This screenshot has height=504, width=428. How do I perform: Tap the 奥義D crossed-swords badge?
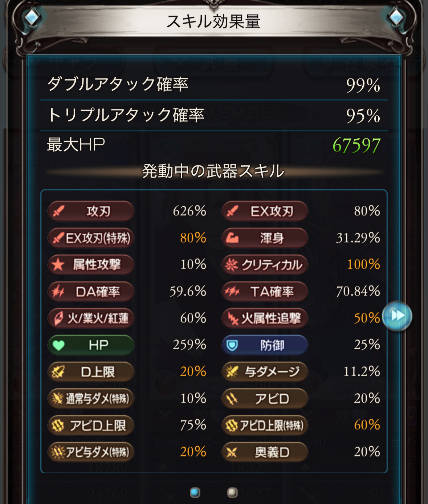[x=265, y=452]
